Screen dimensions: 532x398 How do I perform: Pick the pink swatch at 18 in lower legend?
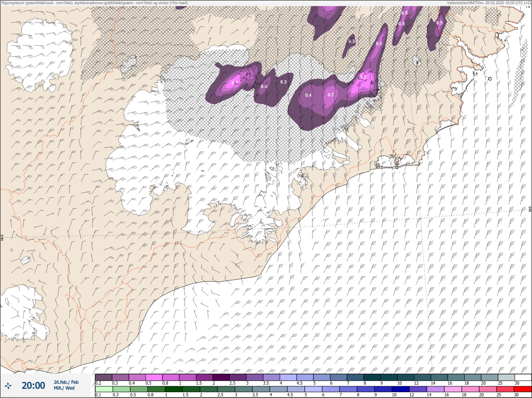(x=471, y=389)
